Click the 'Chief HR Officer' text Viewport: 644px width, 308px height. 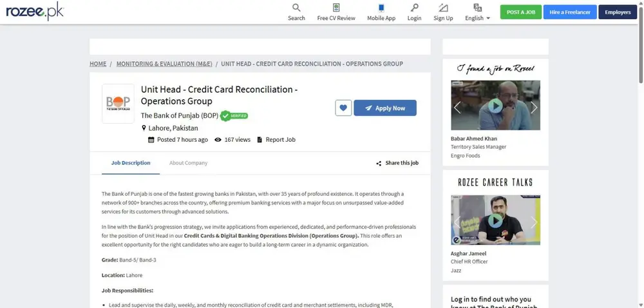469,262
